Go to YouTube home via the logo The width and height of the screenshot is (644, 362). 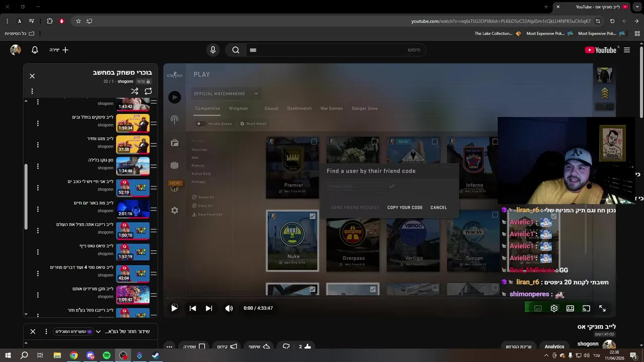601,50
